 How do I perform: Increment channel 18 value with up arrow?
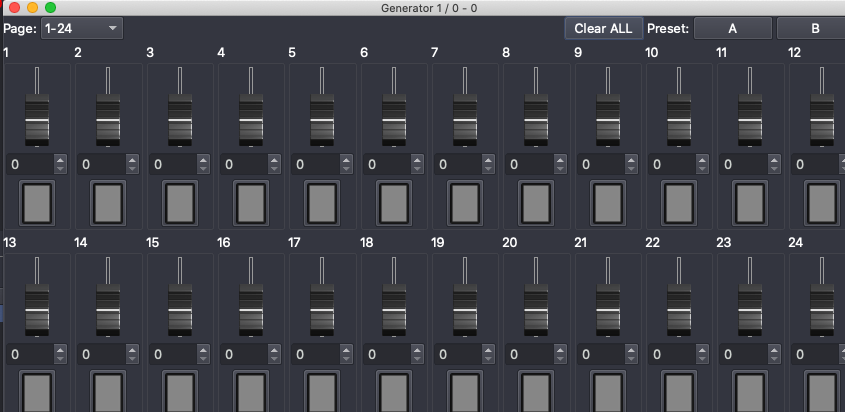[417, 350]
